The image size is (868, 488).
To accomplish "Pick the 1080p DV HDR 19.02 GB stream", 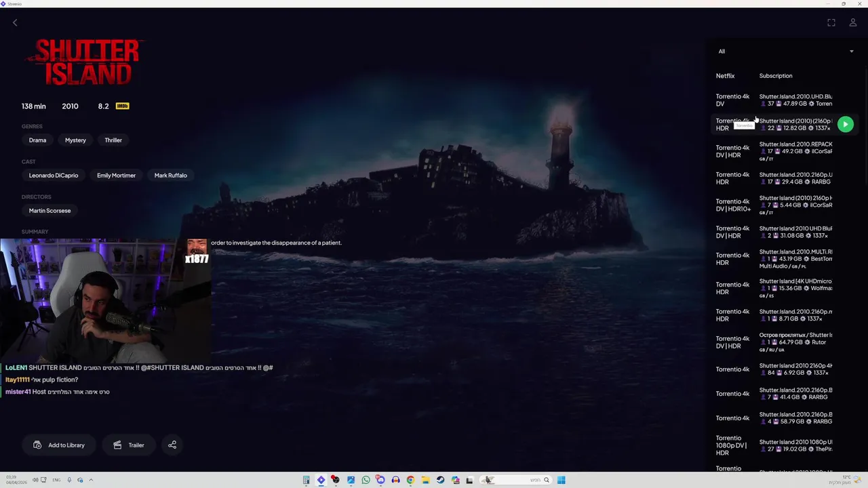I will point(785,445).
